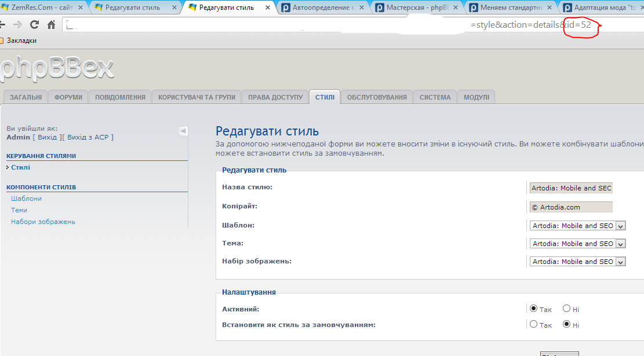Click the Шаблони sidebar link
644x356 pixels.
tap(26, 199)
